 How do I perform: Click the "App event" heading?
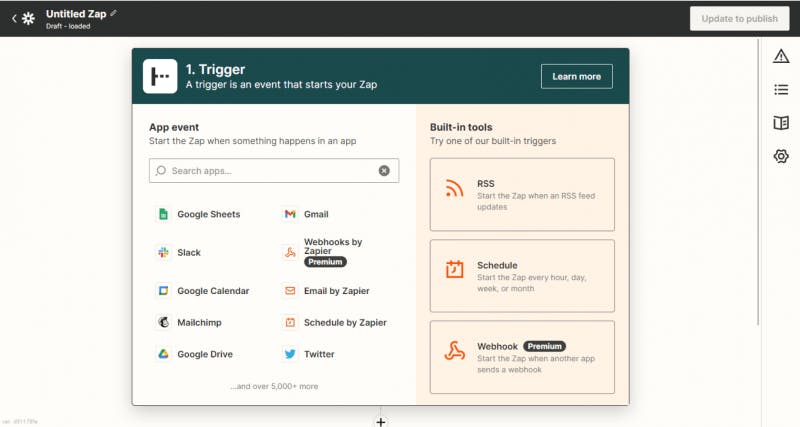point(174,127)
